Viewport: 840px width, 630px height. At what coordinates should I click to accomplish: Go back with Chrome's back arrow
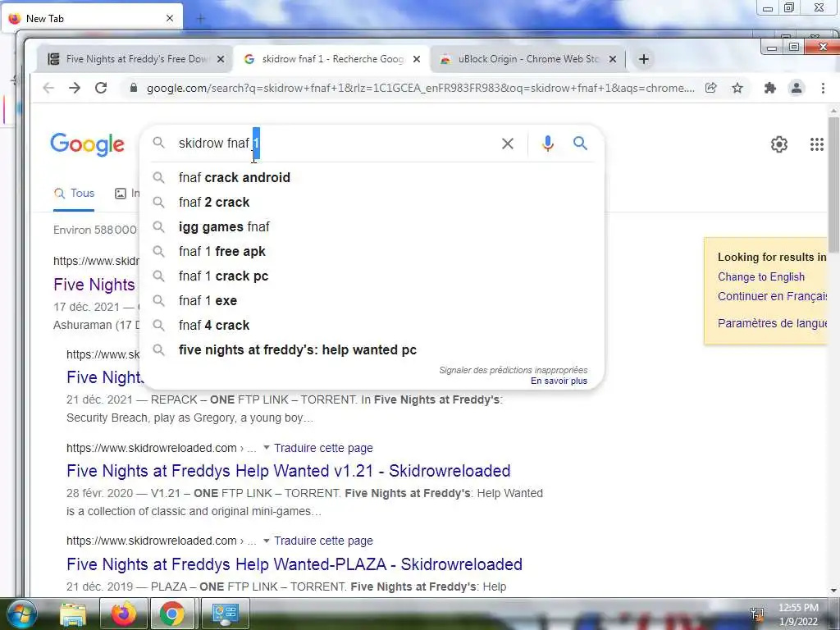[48, 88]
